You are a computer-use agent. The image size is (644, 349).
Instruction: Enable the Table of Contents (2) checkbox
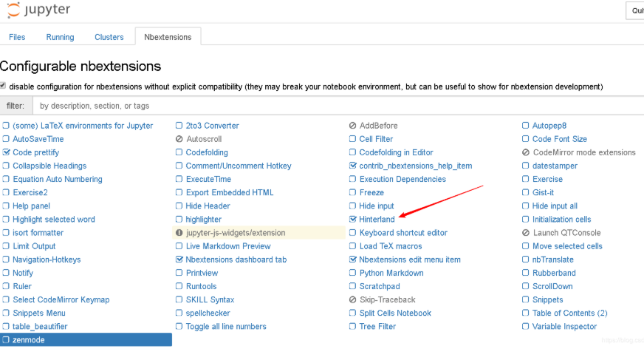[x=526, y=314]
